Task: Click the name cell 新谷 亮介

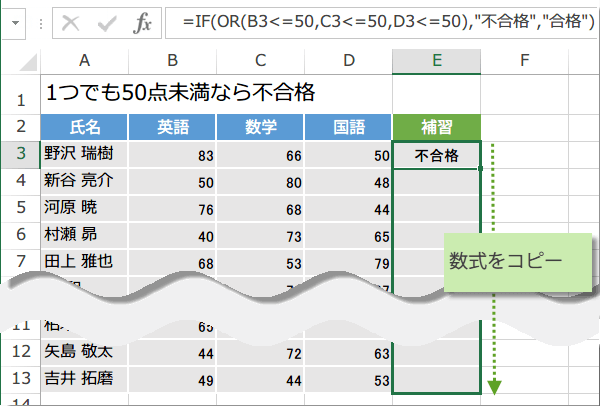Action: 84,181
